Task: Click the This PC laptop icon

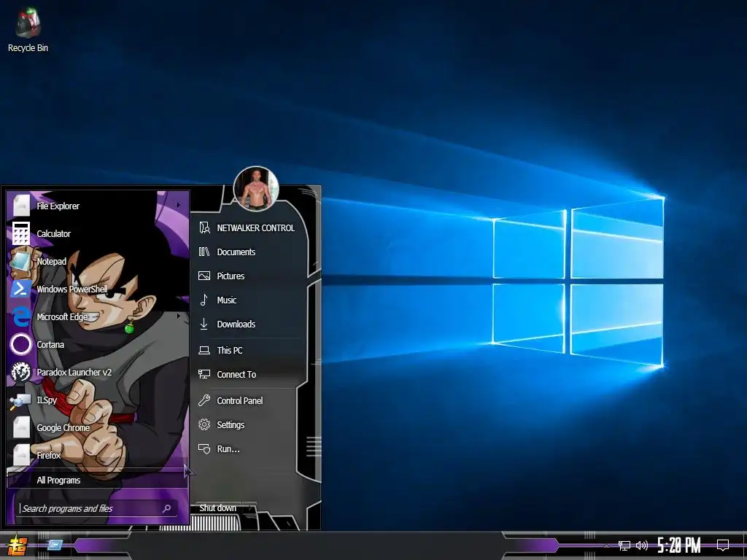Action: (x=204, y=351)
